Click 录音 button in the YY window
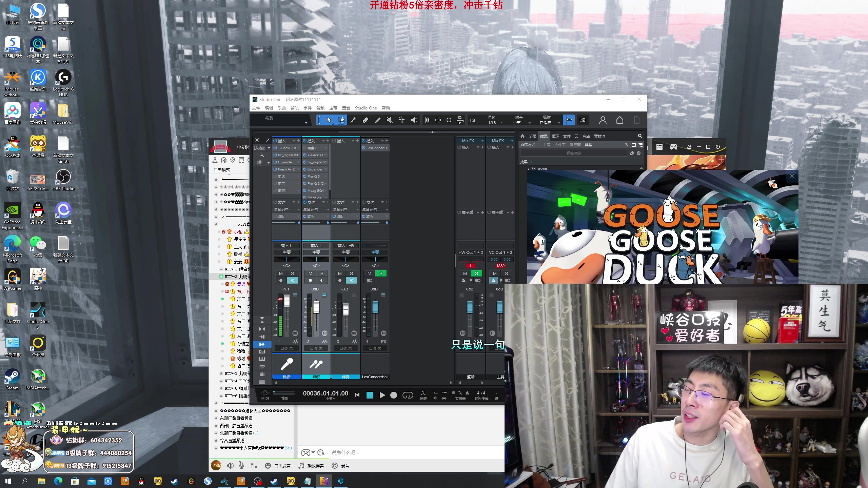The width and height of the screenshot is (868, 488). (x=340, y=466)
